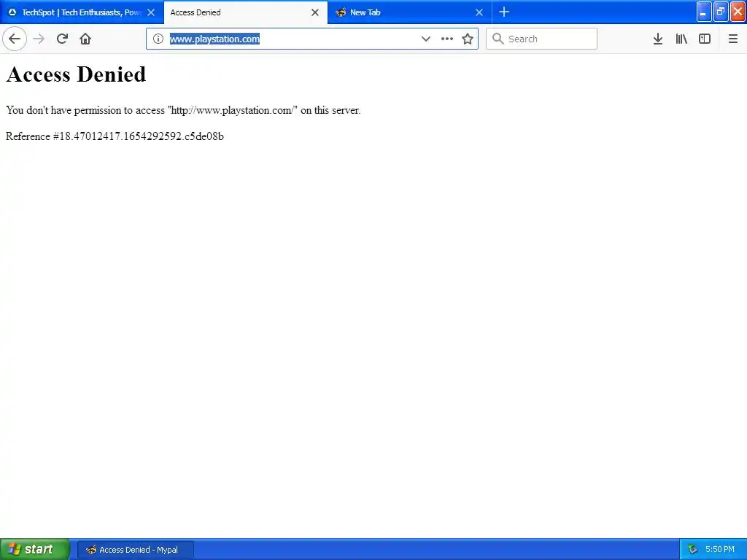Restore down the browser window

(x=721, y=12)
